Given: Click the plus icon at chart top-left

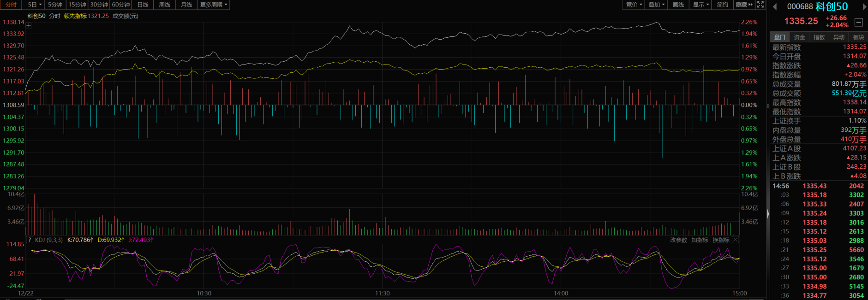Looking at the screenshot, I should pos(29,25).
